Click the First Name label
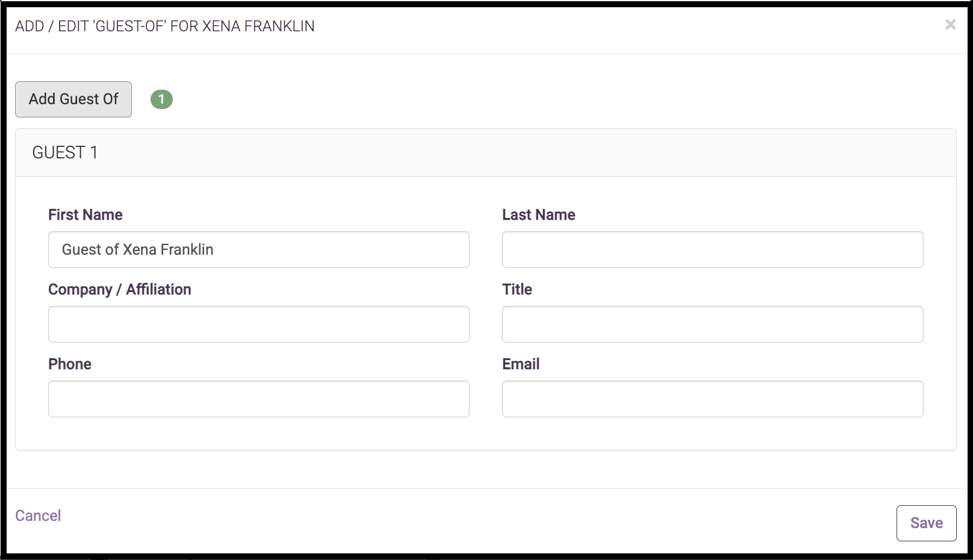Screen dimensions: 973x560 85,214
